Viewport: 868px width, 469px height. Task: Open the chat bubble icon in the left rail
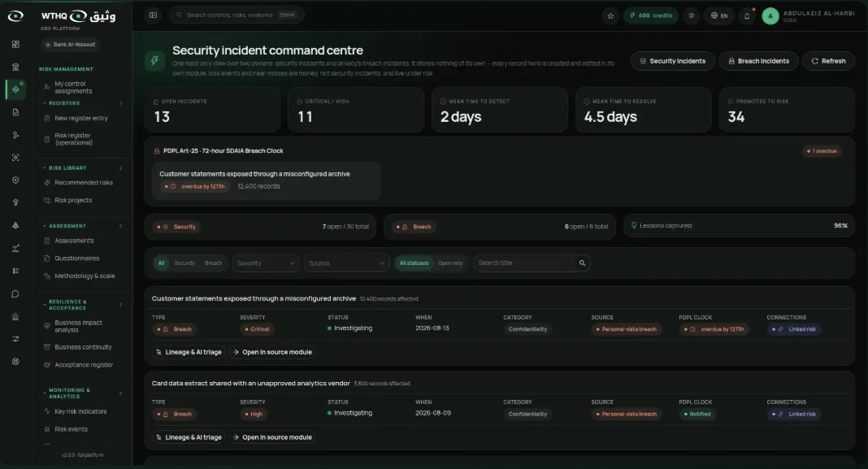tap(15, 294)
